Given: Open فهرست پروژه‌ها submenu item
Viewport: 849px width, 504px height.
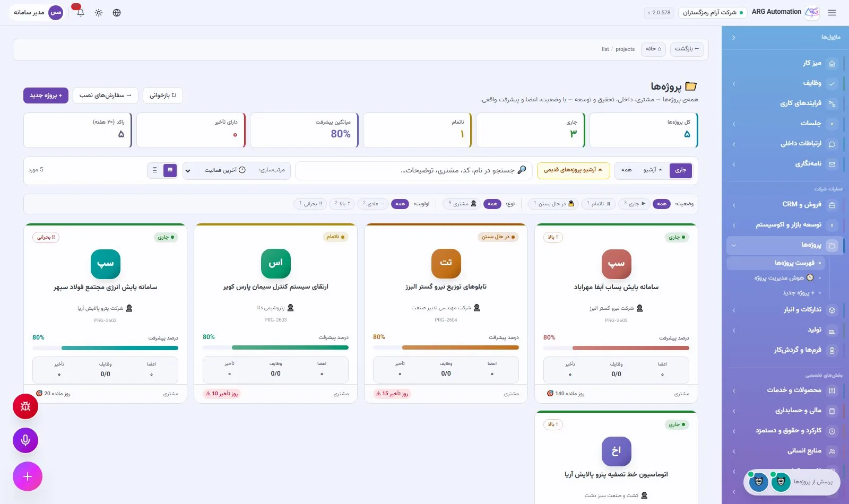Looking at the screenshot, I should pos(776,263).
